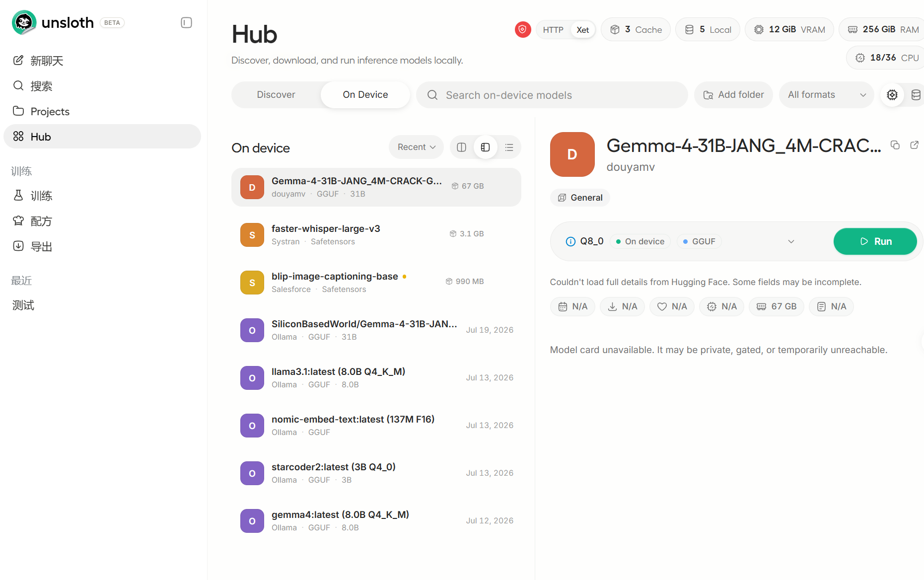
Task: Switch transfer mode to HTTP
Action: point(553,30)
